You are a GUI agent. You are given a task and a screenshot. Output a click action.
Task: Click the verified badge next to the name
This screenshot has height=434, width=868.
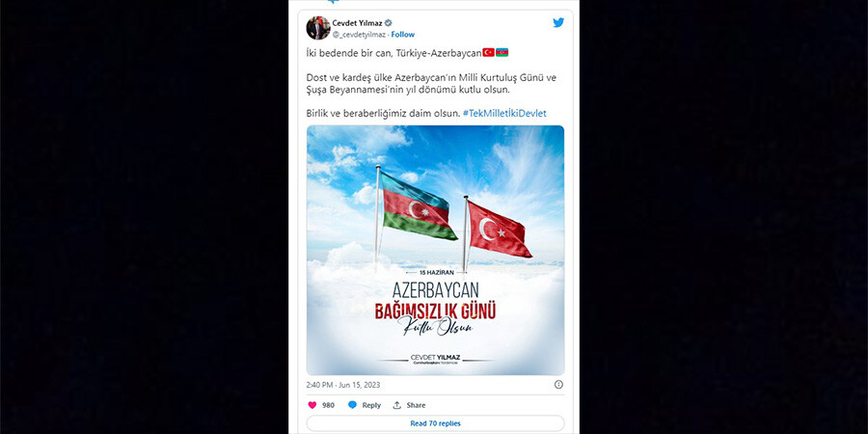point(389,23)
